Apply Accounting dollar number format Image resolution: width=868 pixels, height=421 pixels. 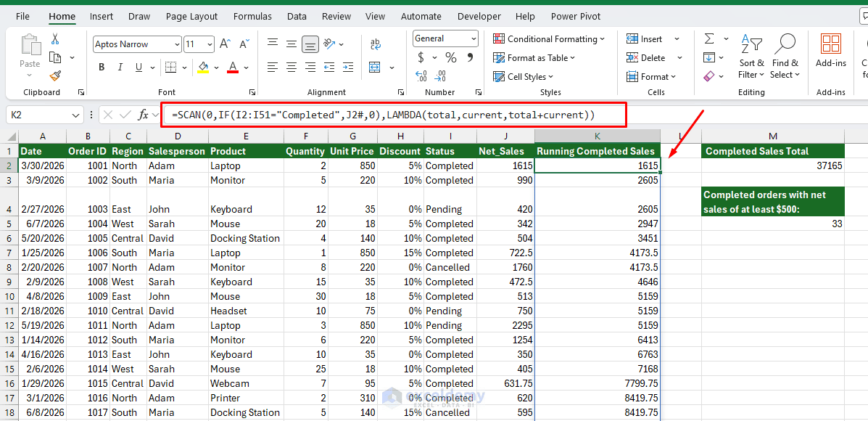[x=421, y=57]
